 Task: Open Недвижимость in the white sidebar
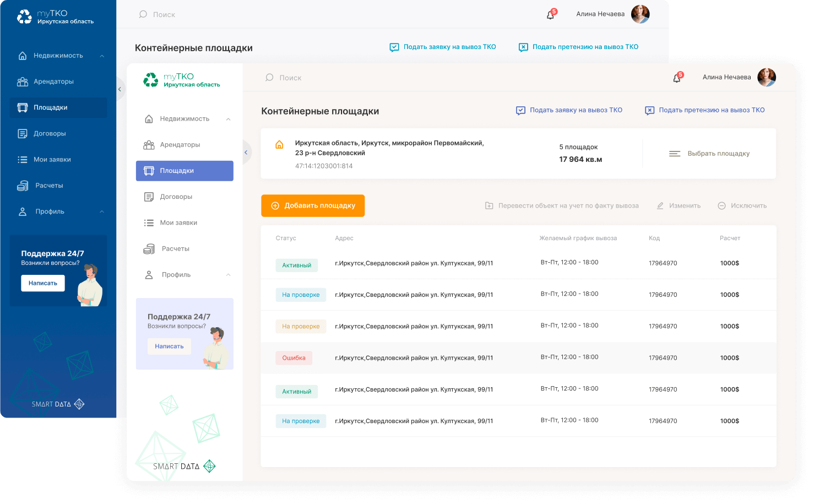click(184, 119)
